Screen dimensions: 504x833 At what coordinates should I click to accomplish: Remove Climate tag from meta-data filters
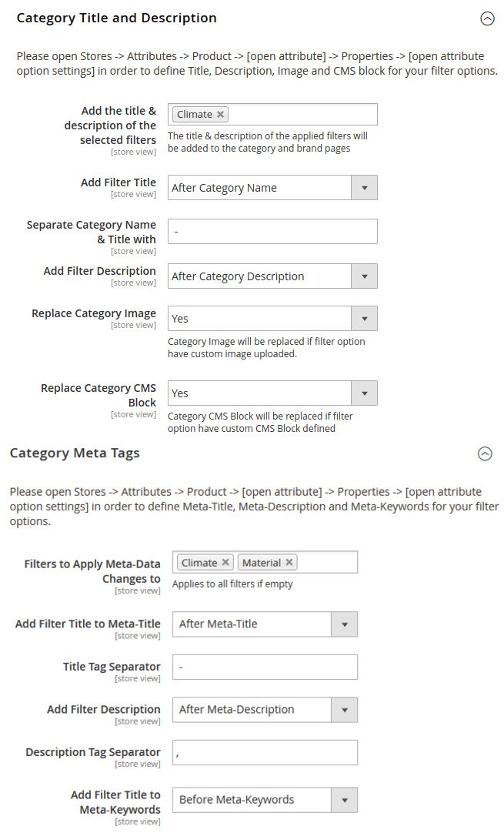[225, 563]
